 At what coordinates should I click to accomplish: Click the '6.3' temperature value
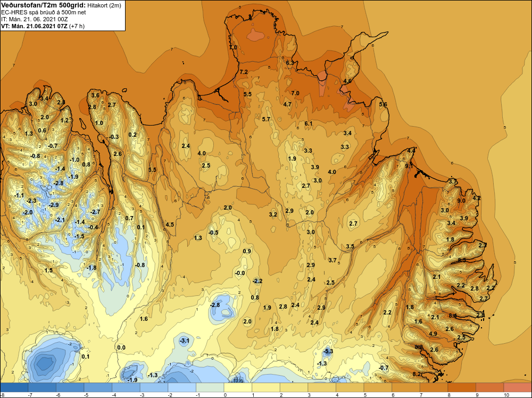pyautogui.click(x=290, y=63)
